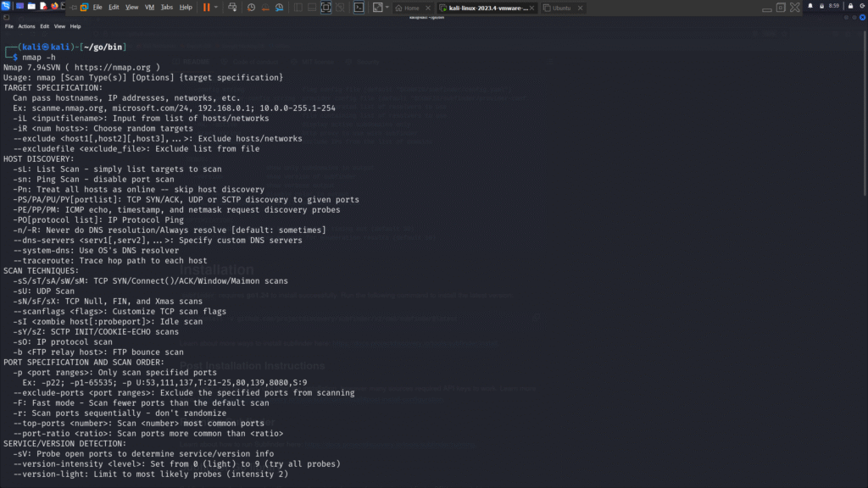
Task: Click the 'HOST DISCOVERY:' heading line
Action: 39,159
